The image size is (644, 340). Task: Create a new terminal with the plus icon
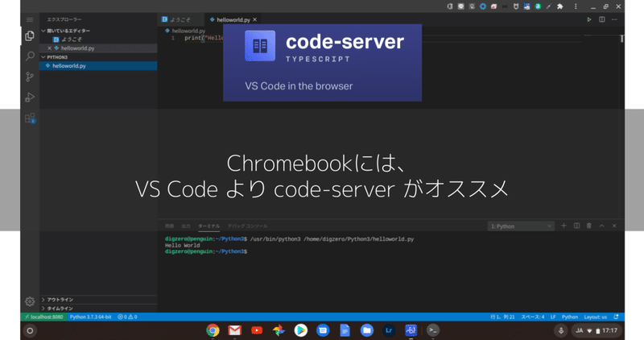point(563,226)
